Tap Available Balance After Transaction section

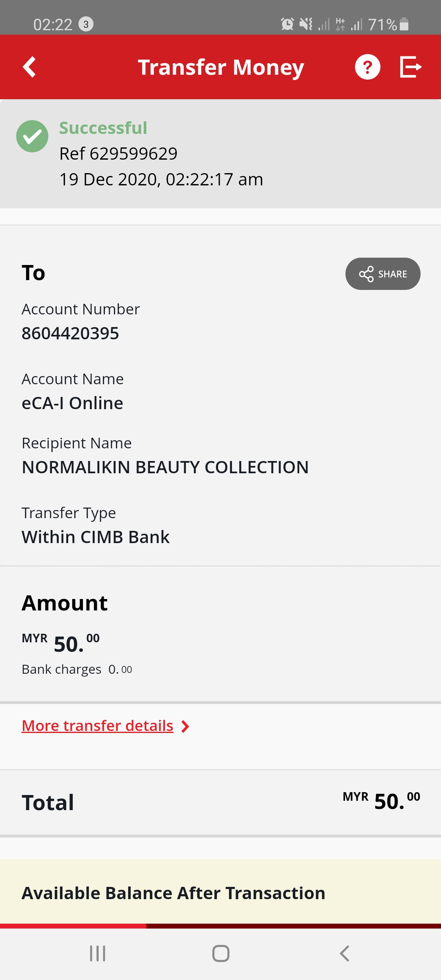[x=220, y=893]
